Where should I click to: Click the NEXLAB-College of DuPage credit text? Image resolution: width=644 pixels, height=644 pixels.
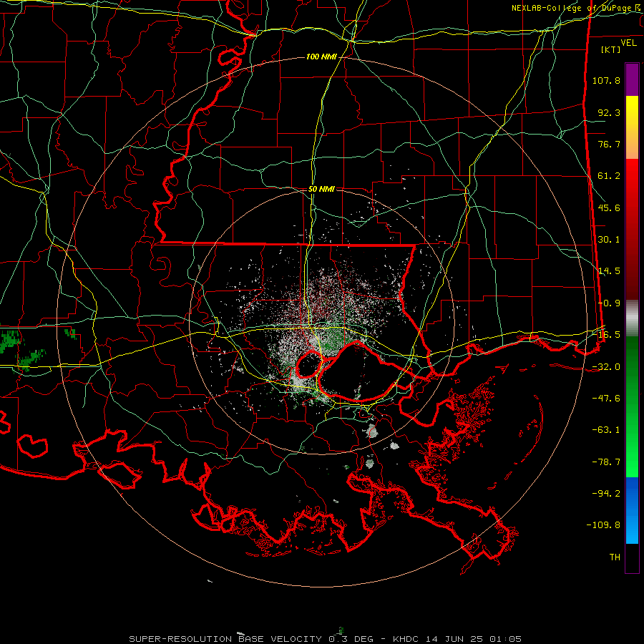[572, 8]
